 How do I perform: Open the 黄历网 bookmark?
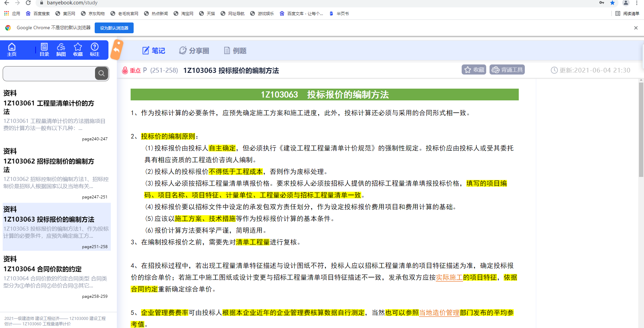(x=65, y=13)
